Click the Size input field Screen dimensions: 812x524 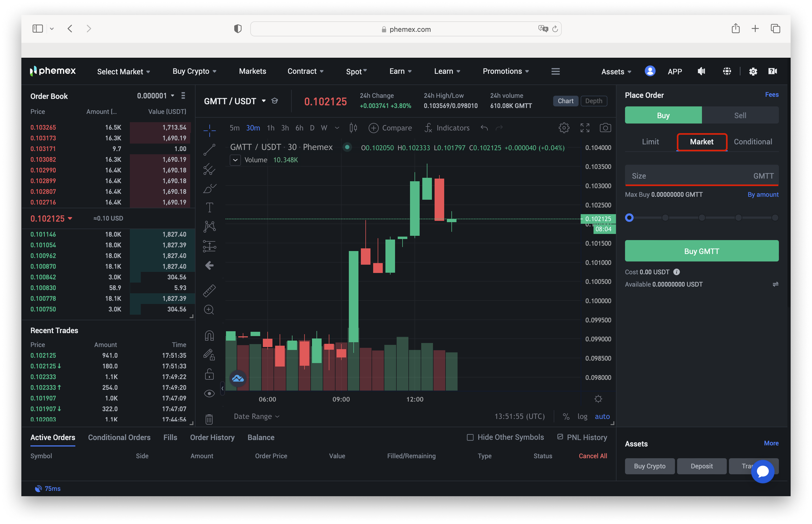(701, 176)
